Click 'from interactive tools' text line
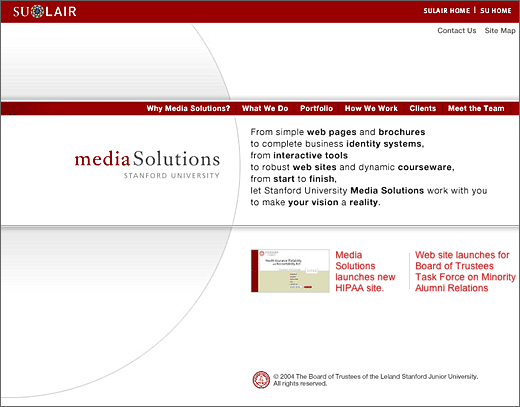Screen dimensions: 520x407 click(299, 155)
